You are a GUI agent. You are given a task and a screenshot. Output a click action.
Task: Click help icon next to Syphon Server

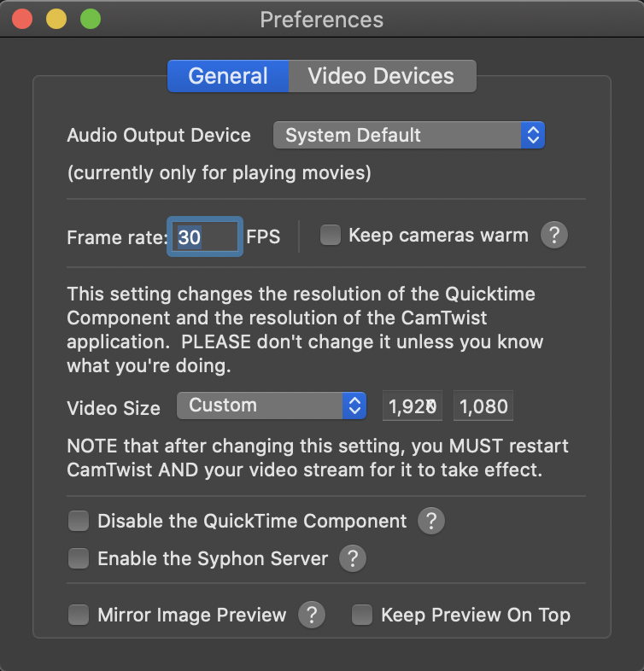[353, 559]
